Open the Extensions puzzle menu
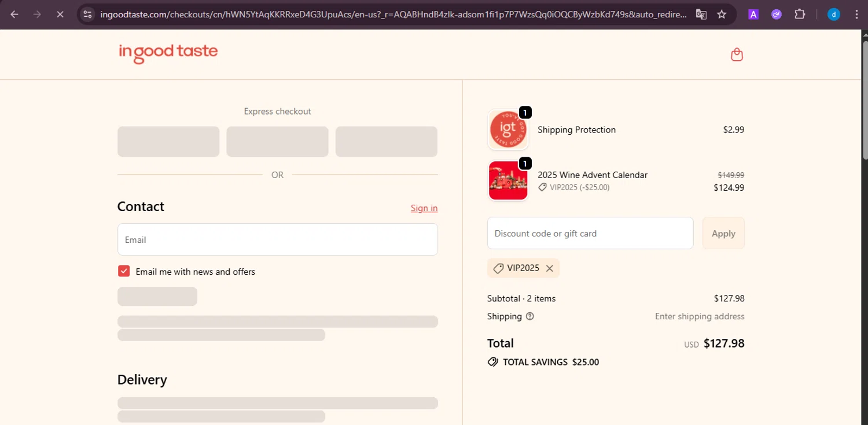 [x=800, y=14]
